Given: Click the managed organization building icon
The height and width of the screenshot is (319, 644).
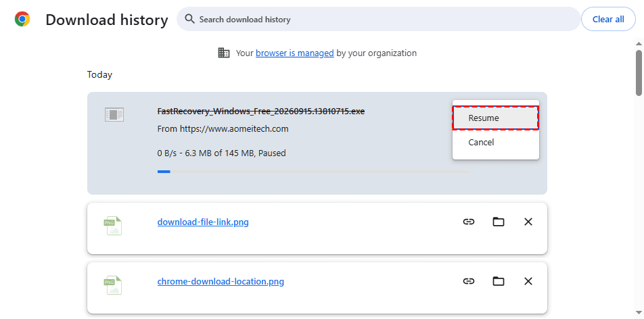Looking at the screenshot, I should click(x=224, y=53).
